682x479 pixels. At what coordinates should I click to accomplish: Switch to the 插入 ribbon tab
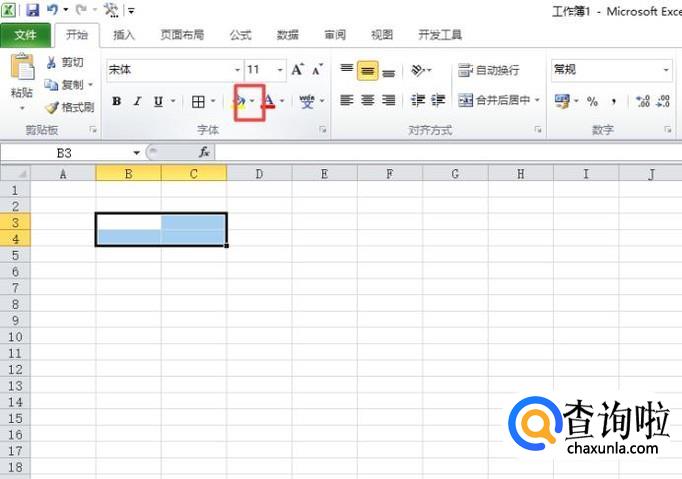pos(124,35)
